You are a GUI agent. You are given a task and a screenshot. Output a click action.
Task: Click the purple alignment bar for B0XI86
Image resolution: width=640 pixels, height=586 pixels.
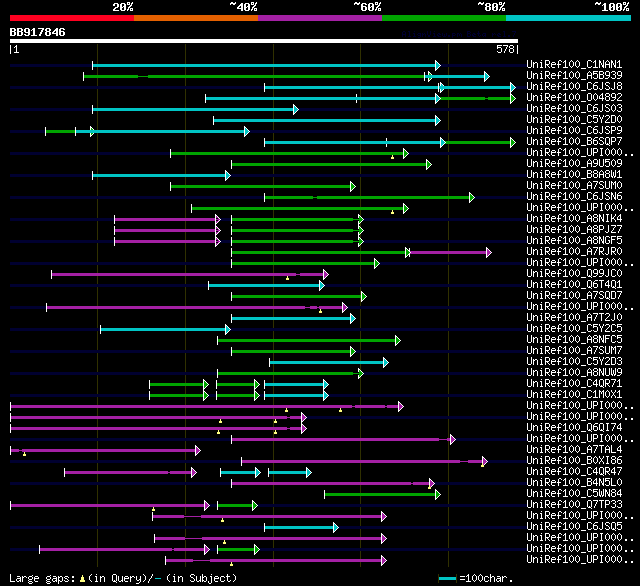pyautogui.click(x=364, y=462)
